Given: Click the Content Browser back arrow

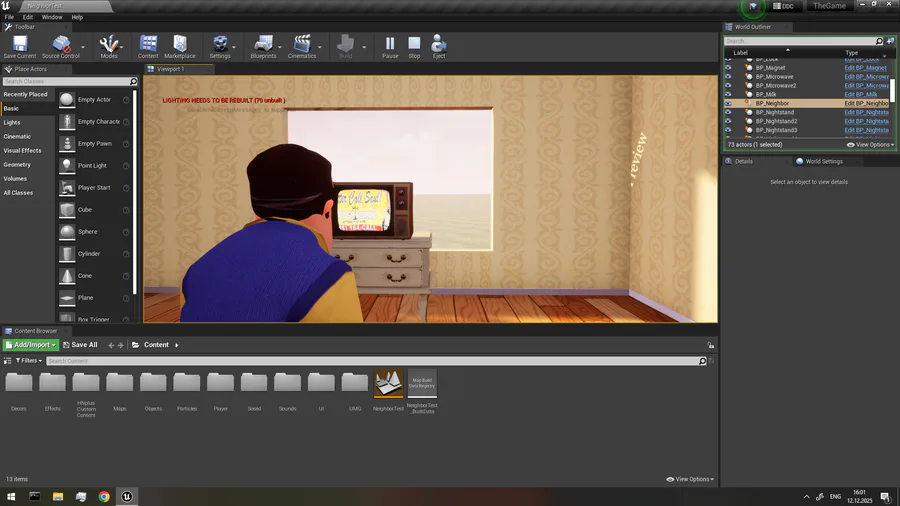Looking at the screenshot, I should coord(111,345).
